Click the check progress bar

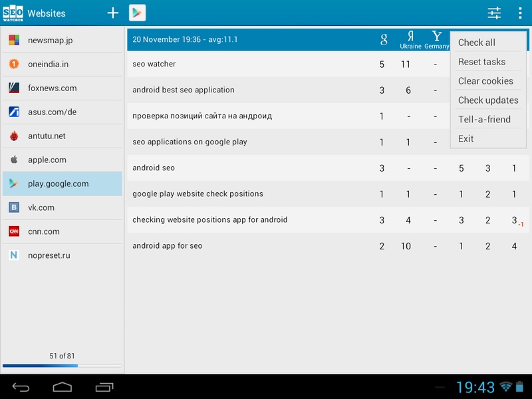click(62, 366)
